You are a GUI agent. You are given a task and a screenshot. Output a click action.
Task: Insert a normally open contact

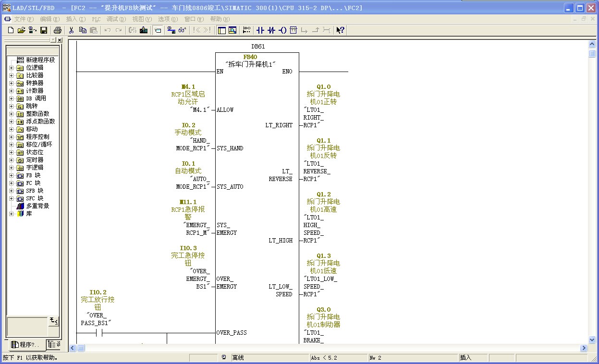coord(260,30)
